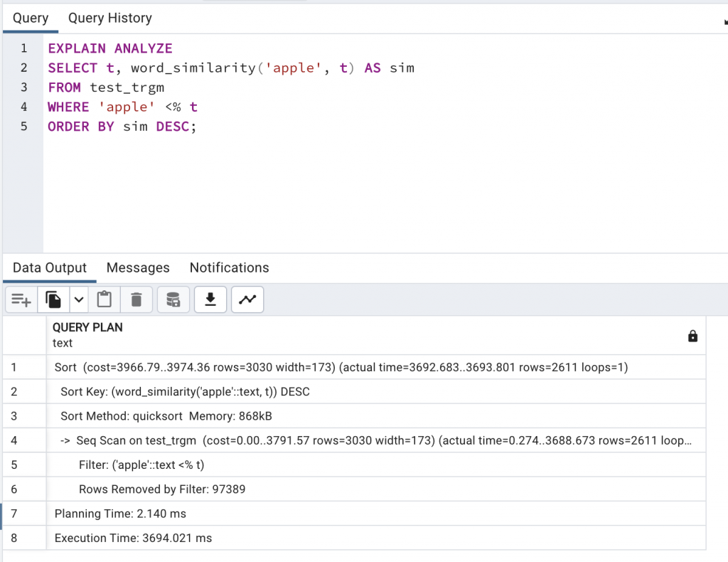This screenshot has width=728, height=562.
Task: Click the QUERY PLAN column header
Action: [376, 335]
